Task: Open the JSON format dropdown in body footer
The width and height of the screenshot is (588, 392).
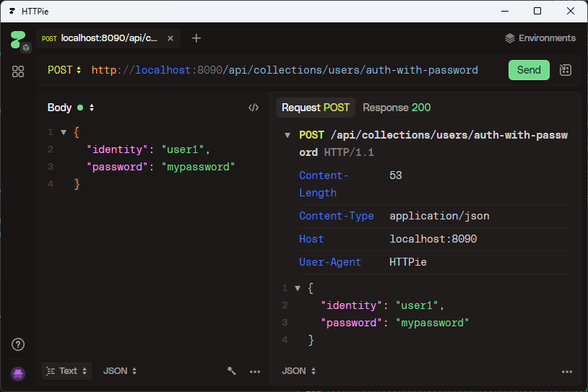Action: tap(120, 371)
